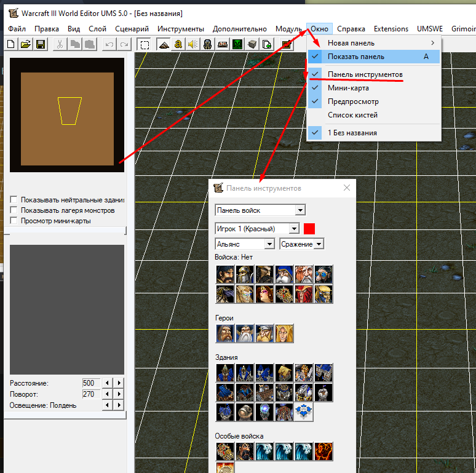Toggle 'Показать панель' menu entry
Viewport: 476px width, 473px height.
click(374, 57)
